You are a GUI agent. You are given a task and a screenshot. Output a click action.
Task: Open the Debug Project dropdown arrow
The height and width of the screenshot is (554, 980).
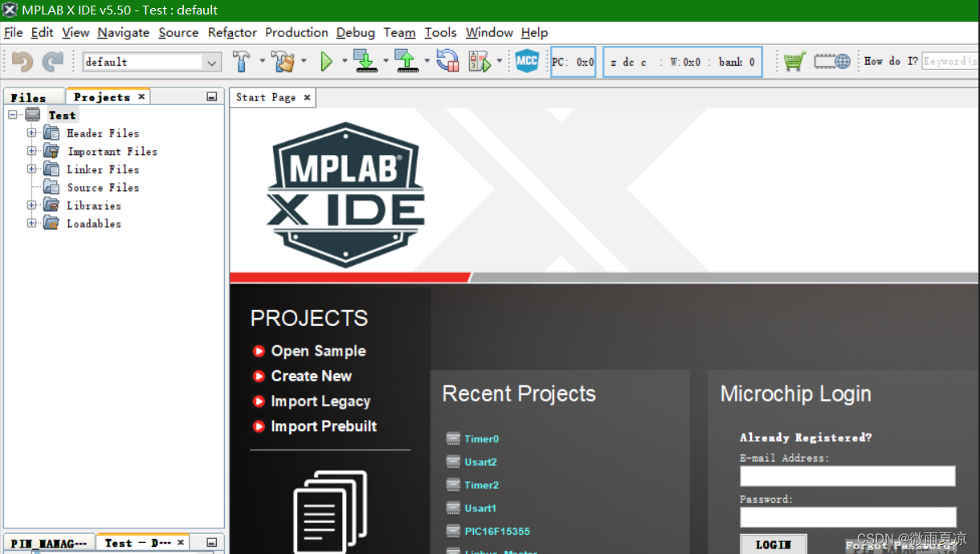pyautogui.click(x=500, y=61)
